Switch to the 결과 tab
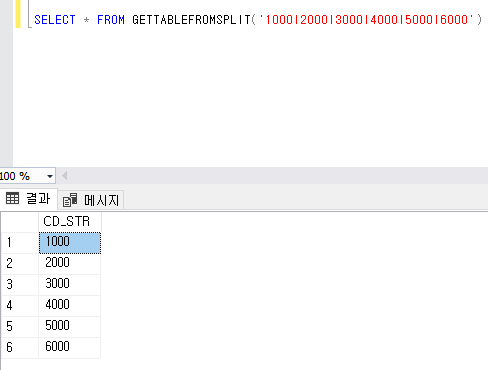Image resolution: width=488 pixels, height=370 pixels. point(28,199)
